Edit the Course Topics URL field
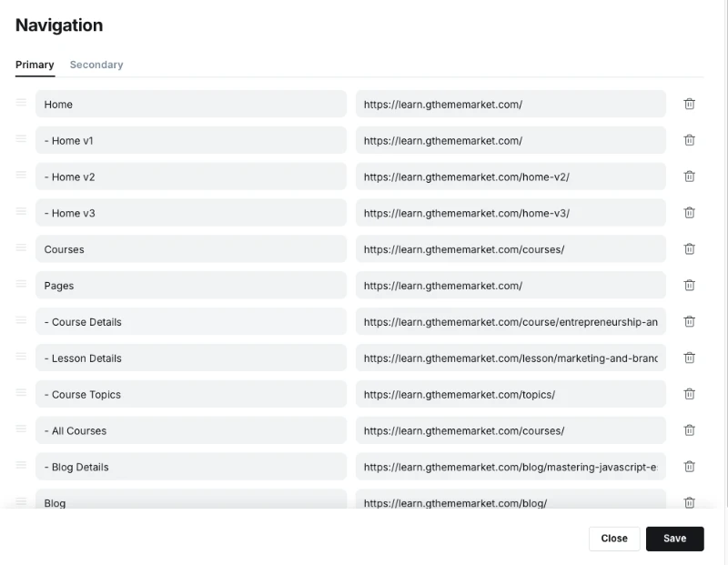 tap(511, 395)
